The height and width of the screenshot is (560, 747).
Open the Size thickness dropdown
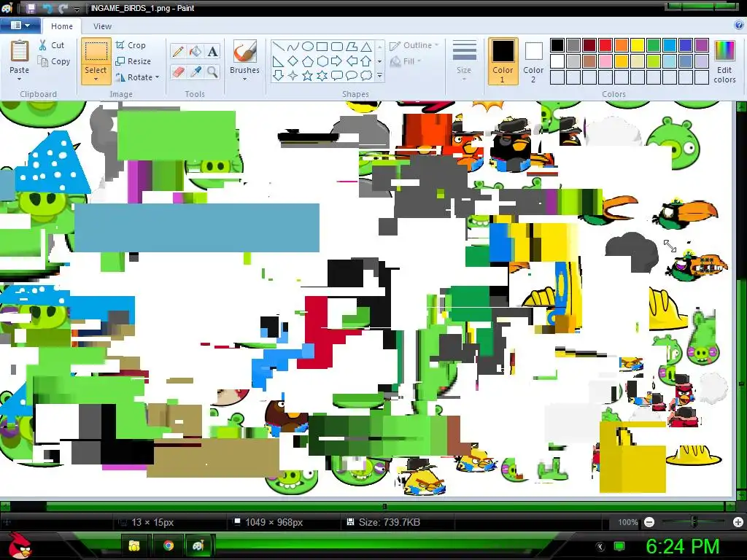[464, 61]
